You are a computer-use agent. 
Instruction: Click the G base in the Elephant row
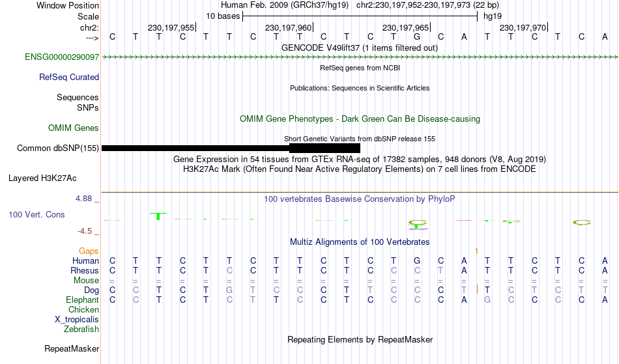(487, 300)
